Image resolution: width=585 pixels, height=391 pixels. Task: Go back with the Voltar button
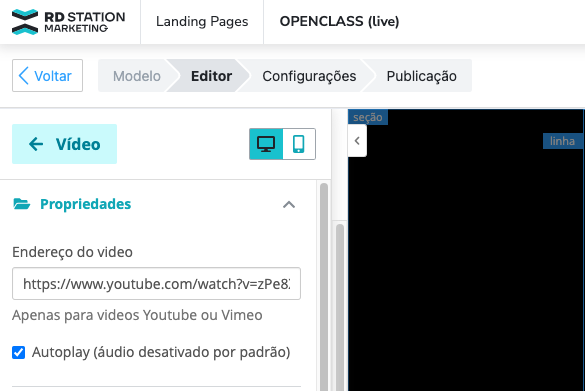47,75
